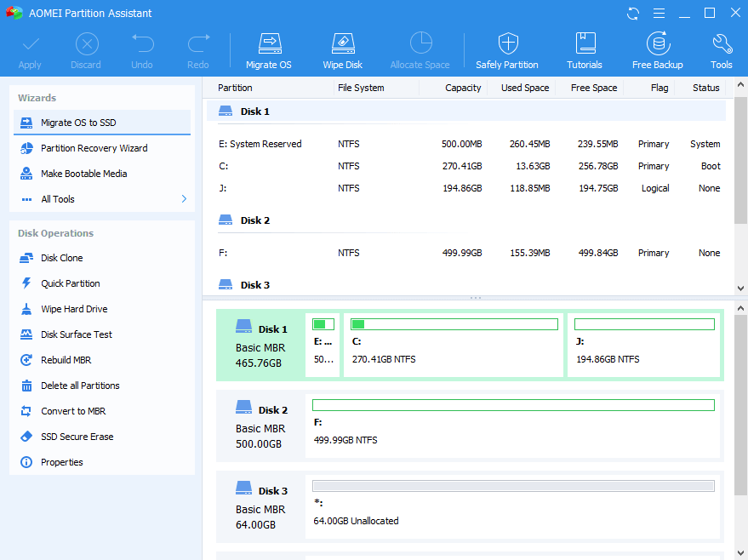Run Rebuild MBR operation

click(66, 360)
